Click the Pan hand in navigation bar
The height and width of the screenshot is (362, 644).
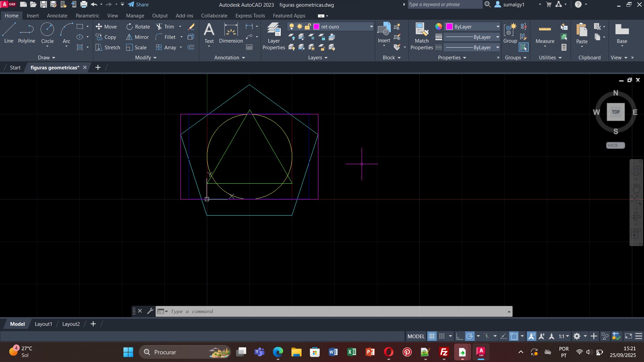[x=636, y=187]
